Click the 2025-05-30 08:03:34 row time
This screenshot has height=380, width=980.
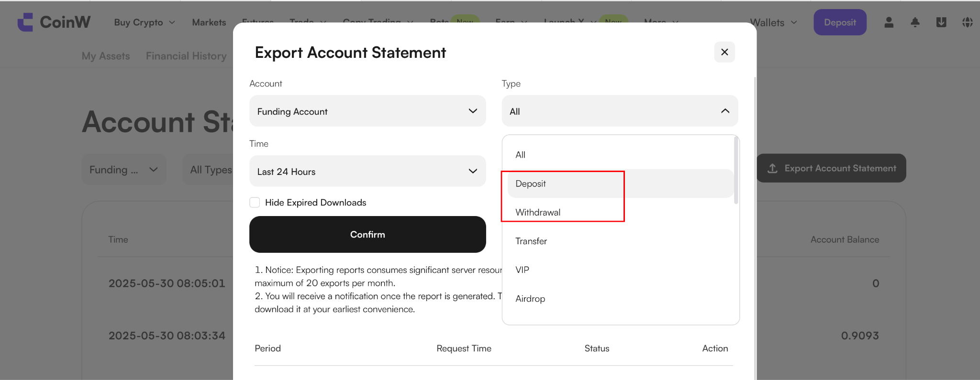click(x=167, y=336)
